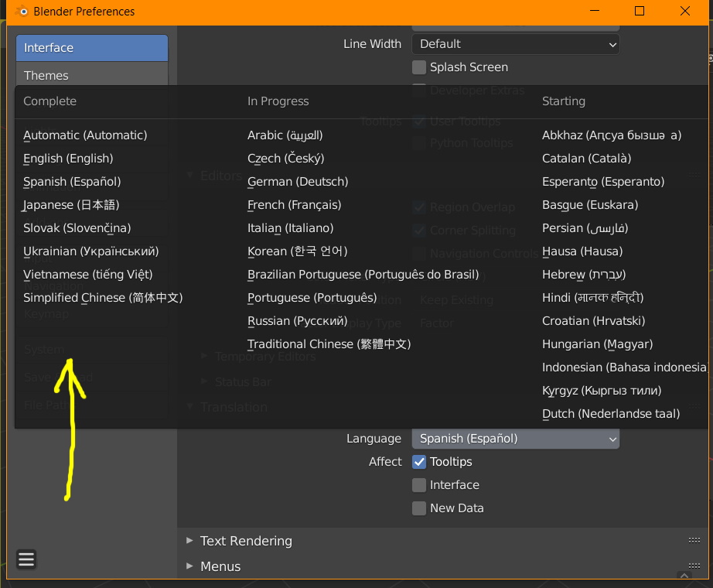The height and width of the screenshot is (588, 713).
Task: Click the Blender logo in title bar
Action: pyautogui.click(x=21, y=12)
